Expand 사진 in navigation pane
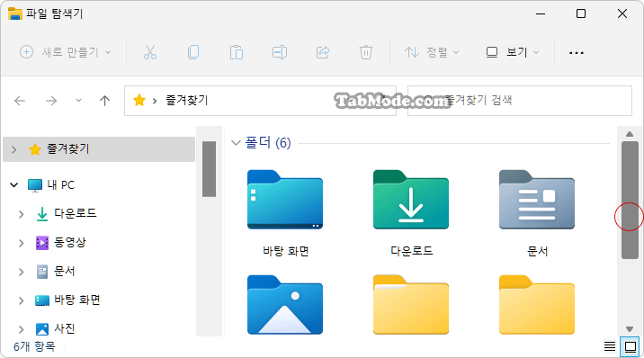The height and width of the screenshot is (358, 644). (22, 329)
